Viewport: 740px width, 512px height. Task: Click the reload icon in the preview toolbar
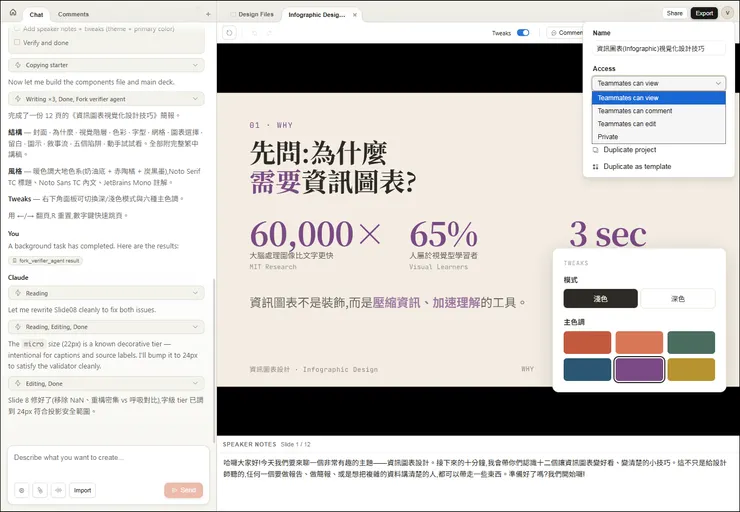click(x=229, y=33)
